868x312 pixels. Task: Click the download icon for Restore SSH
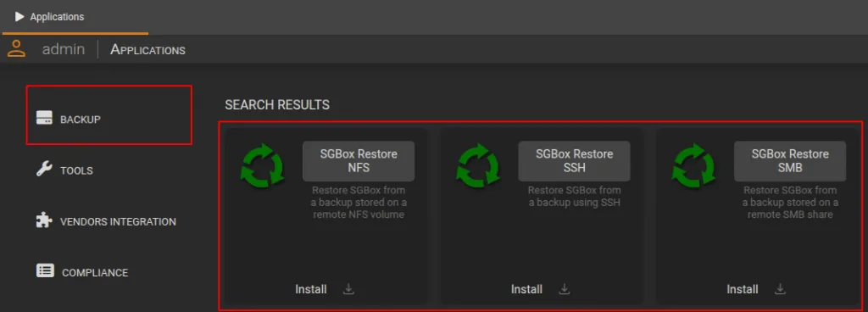click(x=564, y=289)
